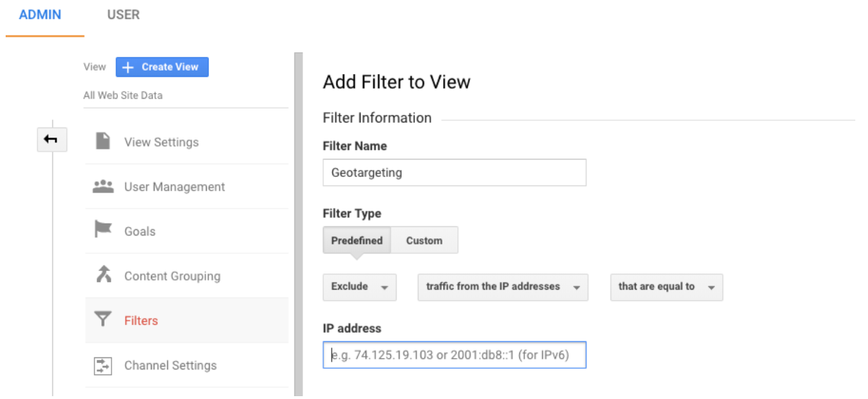The width and height of the screenshot is (868, 399).
Task: Click the User Management people icon
Action: [x=103, y=187]
